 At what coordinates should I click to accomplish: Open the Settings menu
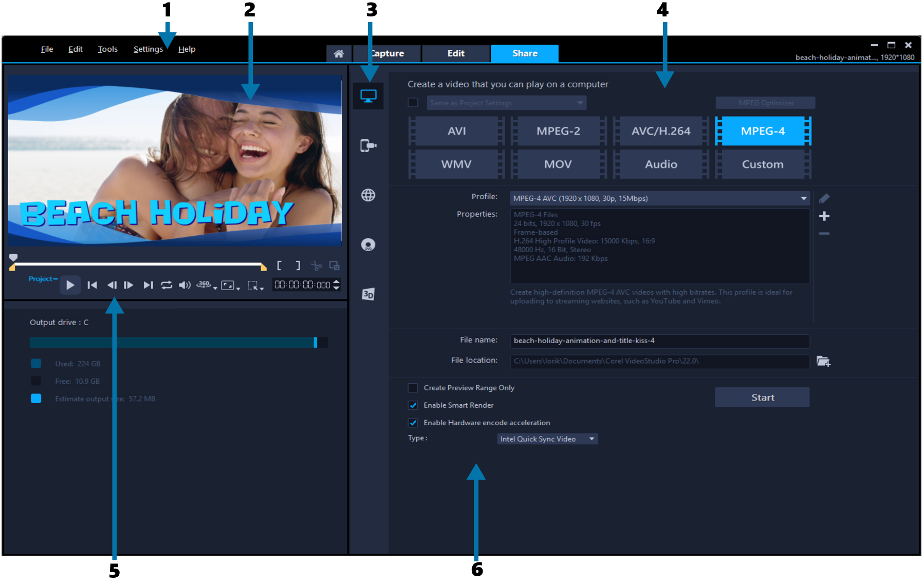click(147, 49)
